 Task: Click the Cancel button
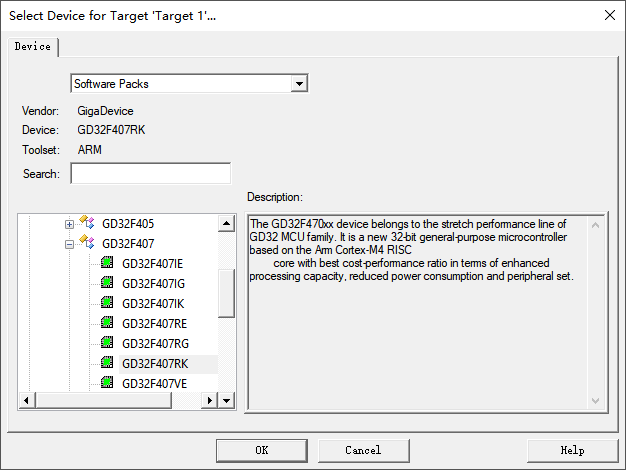[x=363, y=450]
